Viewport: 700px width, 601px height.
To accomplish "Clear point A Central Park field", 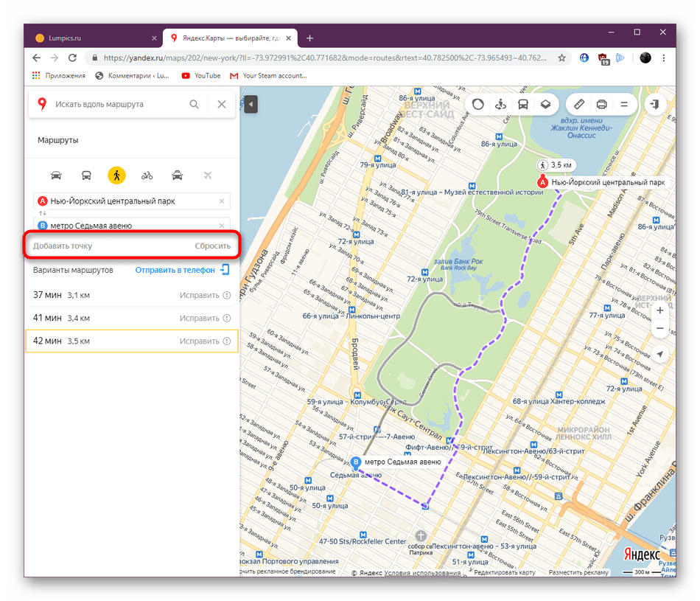I will [x=222, y=201].
